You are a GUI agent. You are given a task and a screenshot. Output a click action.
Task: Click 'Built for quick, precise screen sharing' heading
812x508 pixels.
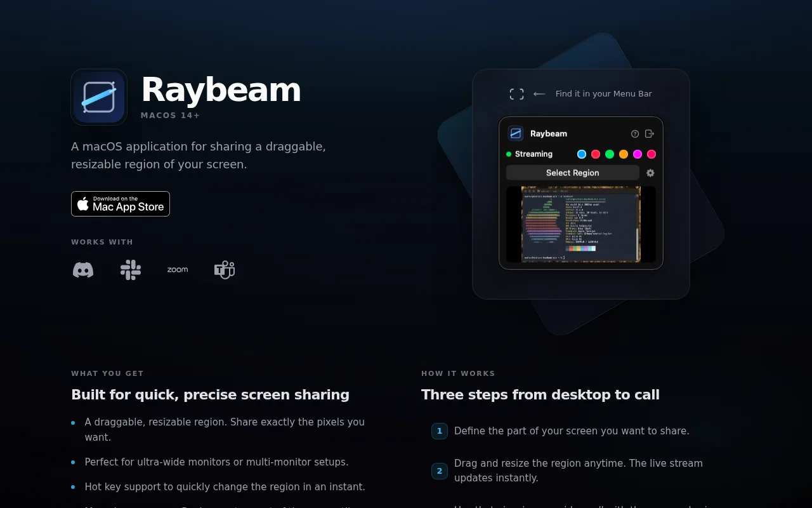210,395
